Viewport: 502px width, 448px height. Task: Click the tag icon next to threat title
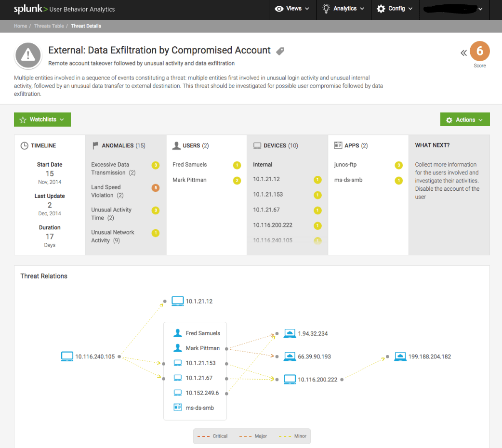pyautogui.click(x=280, y=51)
